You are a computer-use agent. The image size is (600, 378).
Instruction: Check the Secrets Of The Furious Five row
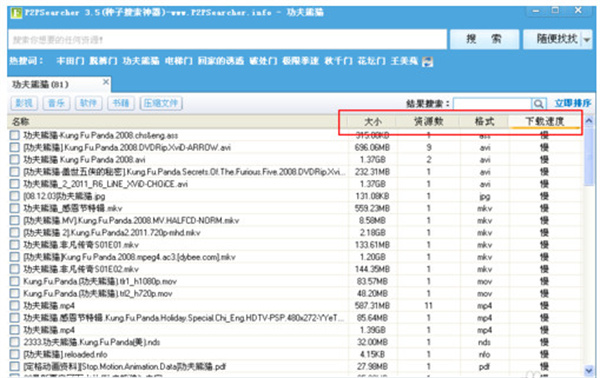pyautogui.click(x=15, y=172)
